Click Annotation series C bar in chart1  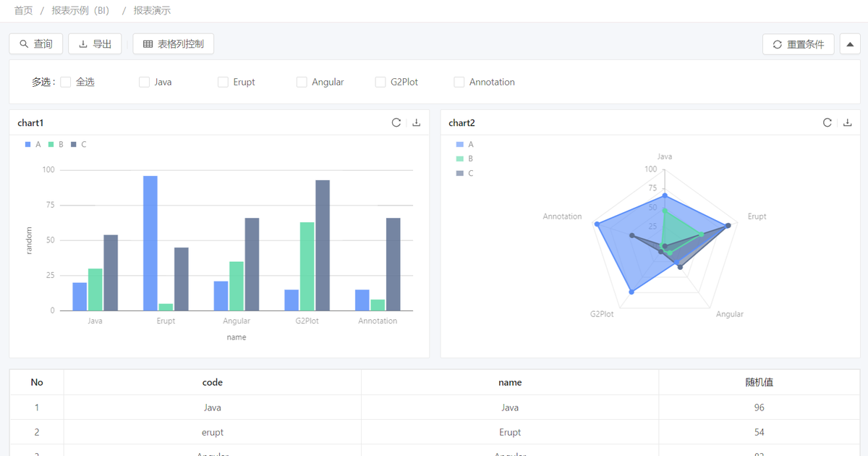point(393,264)
